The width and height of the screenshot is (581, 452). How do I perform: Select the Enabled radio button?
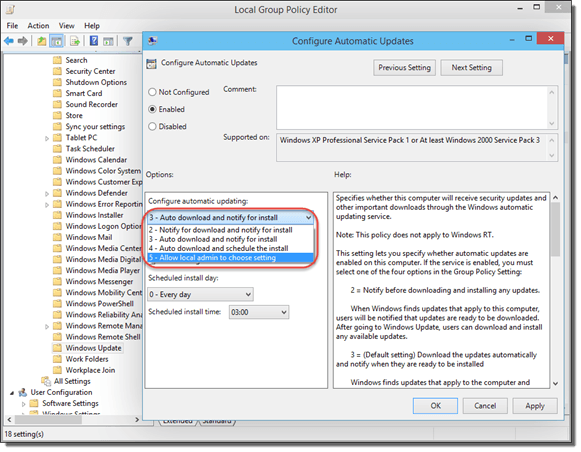point(152,109)
